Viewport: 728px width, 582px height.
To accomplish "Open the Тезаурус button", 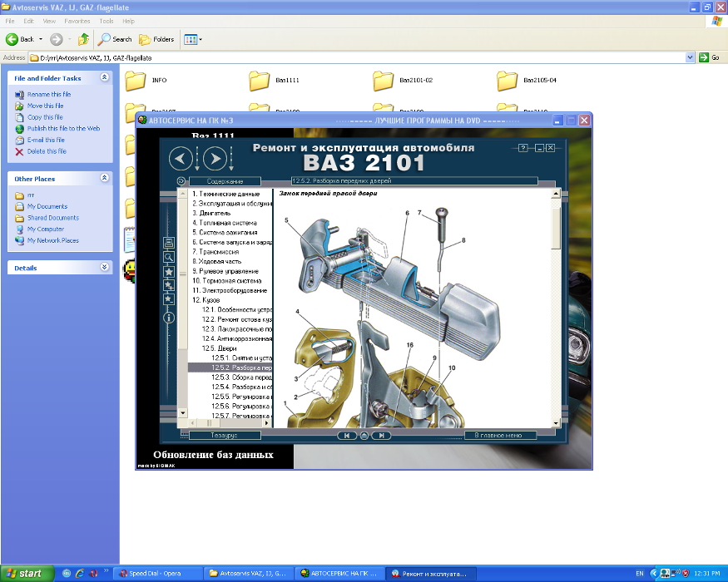I will (x=225, y=435).
